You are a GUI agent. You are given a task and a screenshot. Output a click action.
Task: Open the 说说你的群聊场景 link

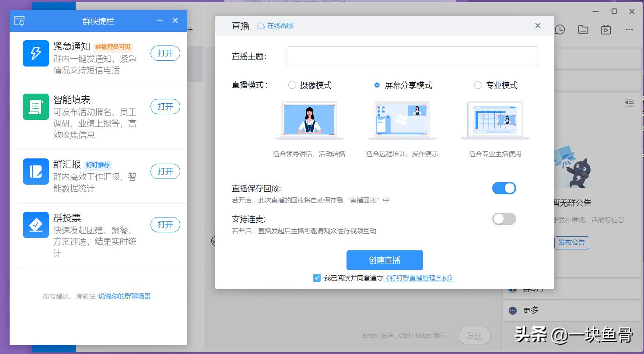pyautogui.click(x=124, y=296)
